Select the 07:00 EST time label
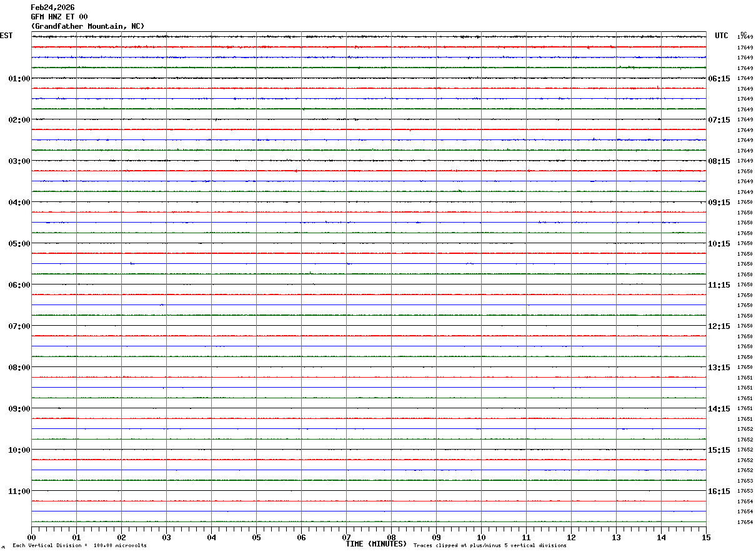The width and height of the screenshot is (756, 554). (19, 326)
